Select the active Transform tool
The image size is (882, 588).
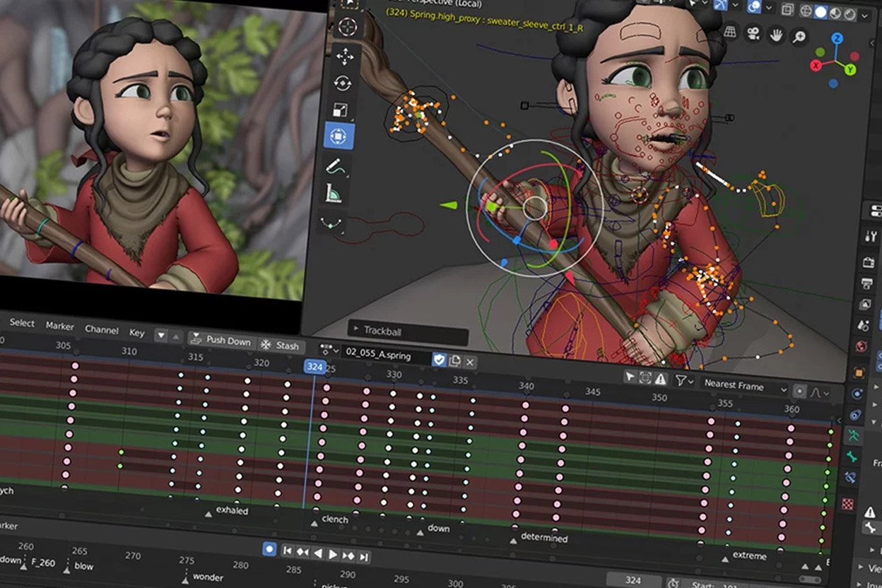tap(339, 136)
